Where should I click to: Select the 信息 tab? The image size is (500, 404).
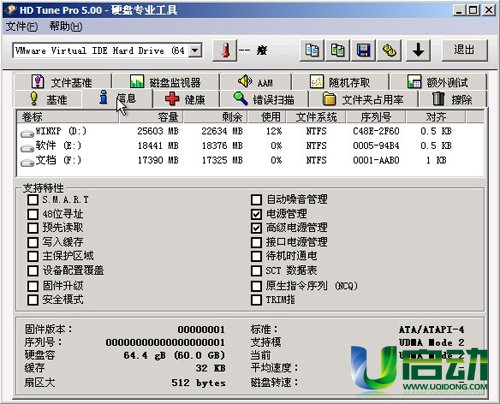coord(117,98)
